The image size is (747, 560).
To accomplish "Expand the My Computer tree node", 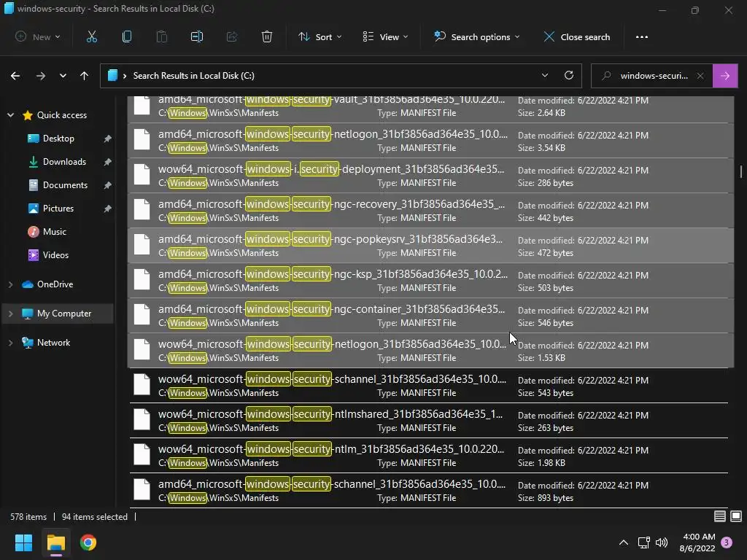I will (10, 314).
